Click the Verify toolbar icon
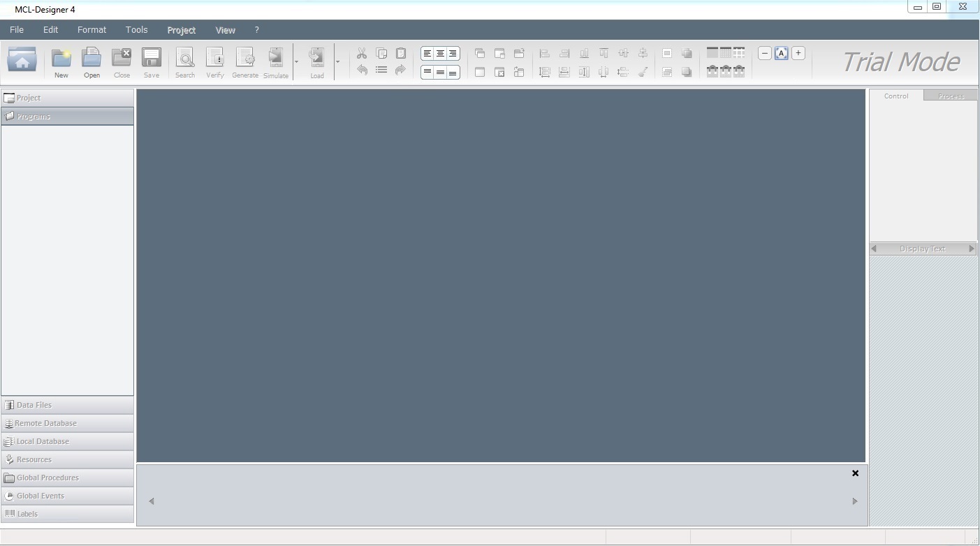 215,62
